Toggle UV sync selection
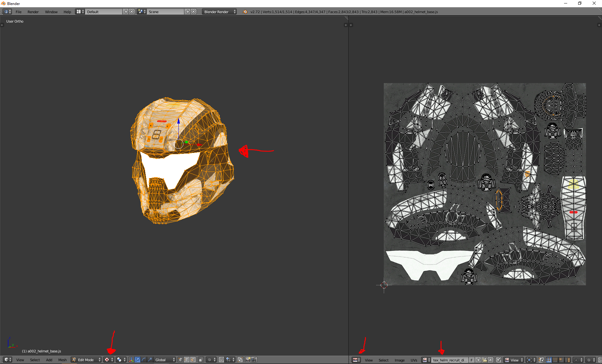The height and width of the screenshot is (364, 602). pos(541,360)
